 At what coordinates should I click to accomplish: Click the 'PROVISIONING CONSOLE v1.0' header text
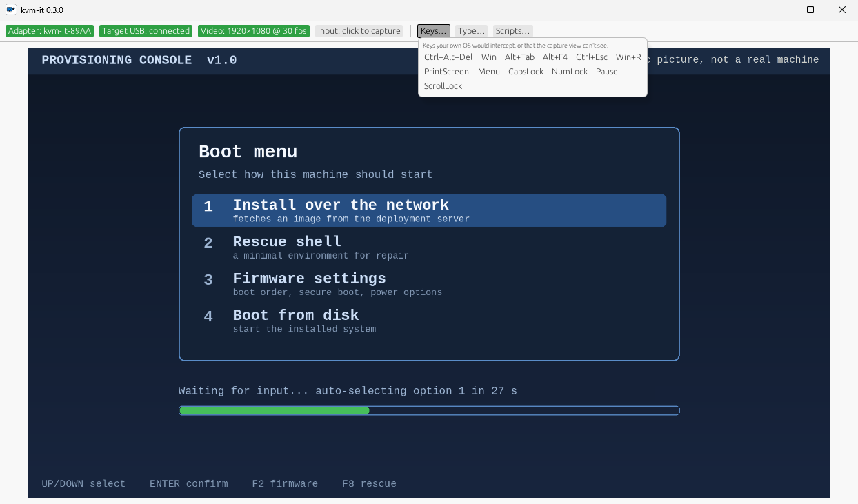tap(139, 60)
